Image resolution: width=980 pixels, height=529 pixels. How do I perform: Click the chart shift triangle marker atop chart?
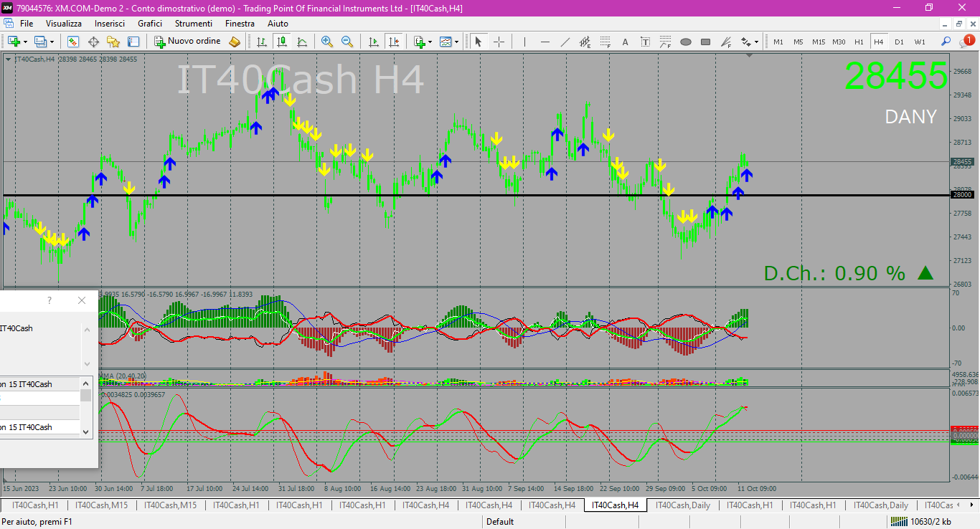click(750, 55)
